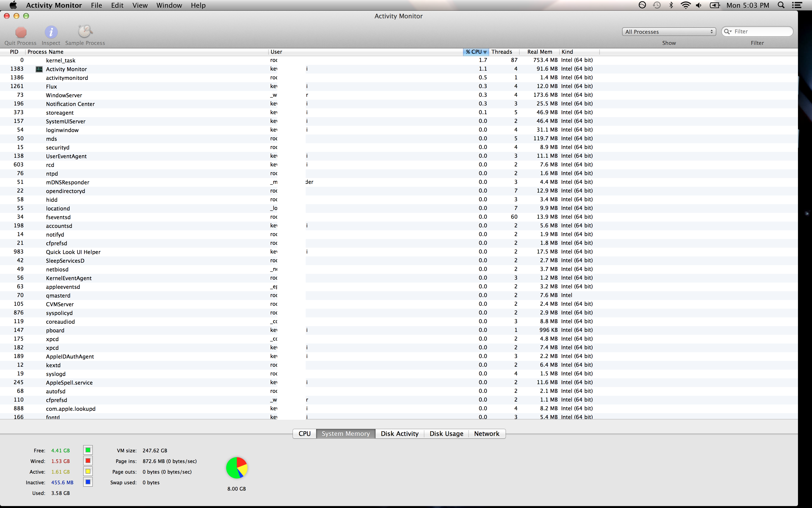Viewport: 812px width, 508px height.
Task: Click the blue Inactive memory color swatch
Action: click(88, 482)
